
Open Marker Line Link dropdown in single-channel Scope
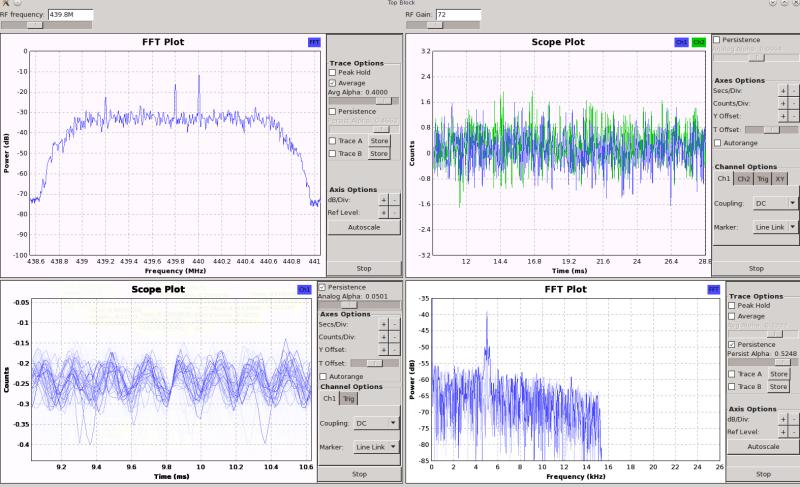click(x=377, y=447)
